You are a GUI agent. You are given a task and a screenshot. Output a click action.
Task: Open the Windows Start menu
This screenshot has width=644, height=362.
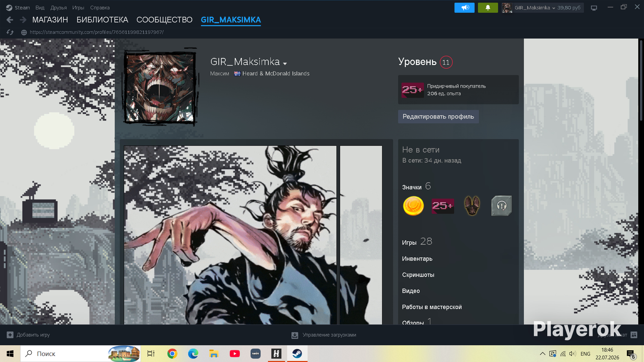pyautogui.click(x=10, y=354)
